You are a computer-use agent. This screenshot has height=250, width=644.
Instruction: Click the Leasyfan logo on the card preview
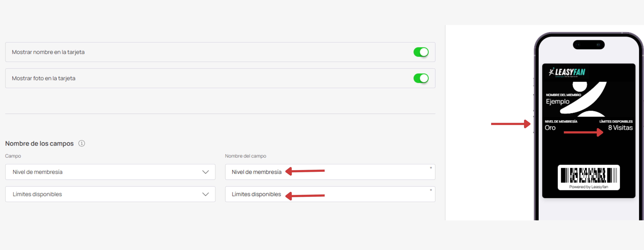point(567,72)
